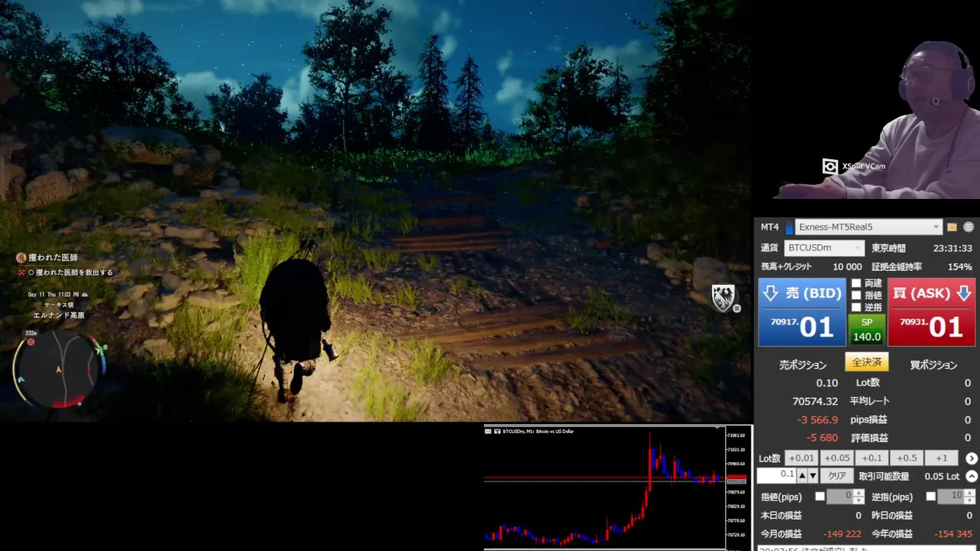
Task: Click the blue marker on minimap left edge
Action: (21, 379)
